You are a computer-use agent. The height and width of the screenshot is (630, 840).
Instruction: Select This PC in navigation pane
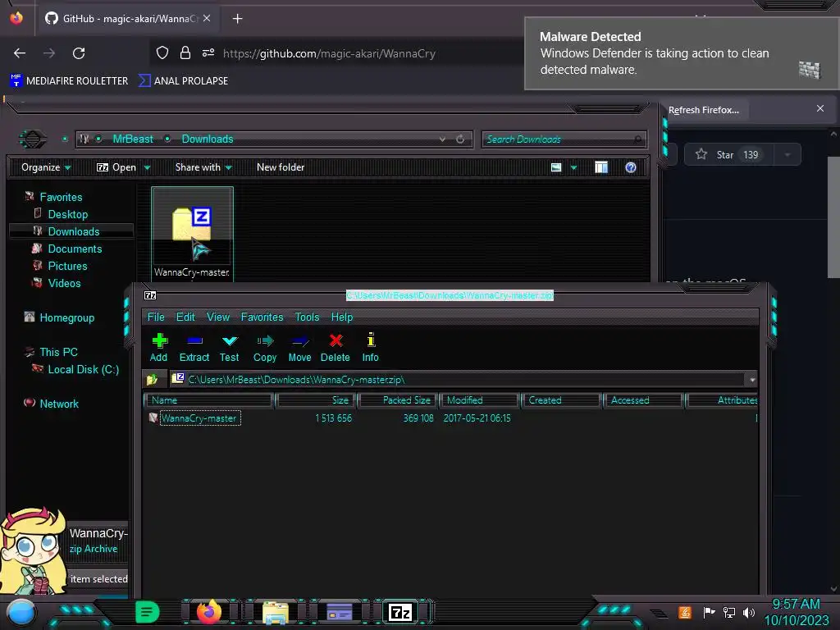tap(58, 352)
